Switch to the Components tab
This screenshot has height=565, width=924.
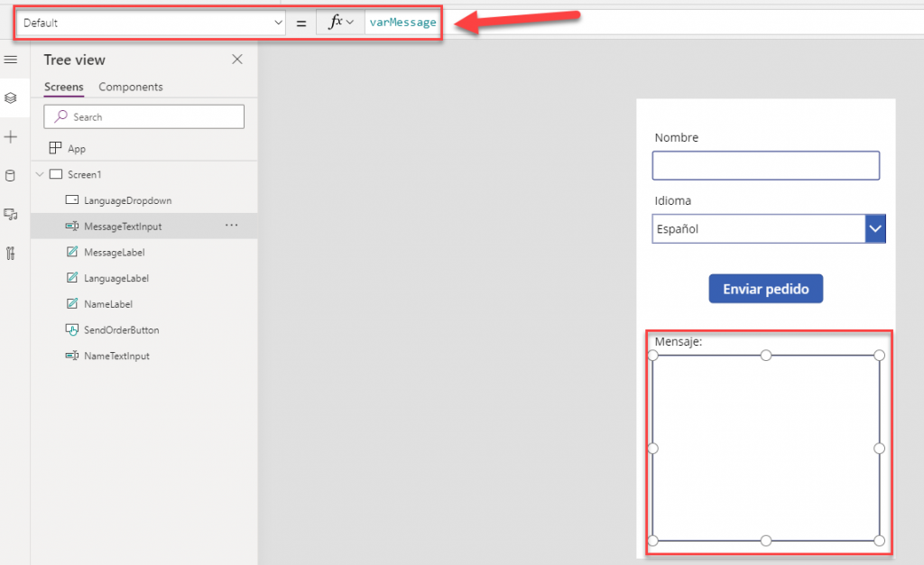pyautogui.click(x=131, y=88)
